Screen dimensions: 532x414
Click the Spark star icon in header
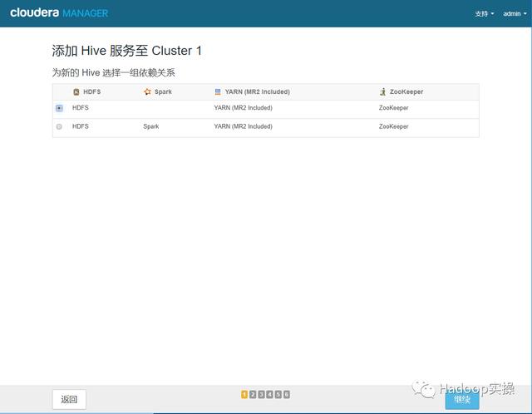[x=147, y=91]
